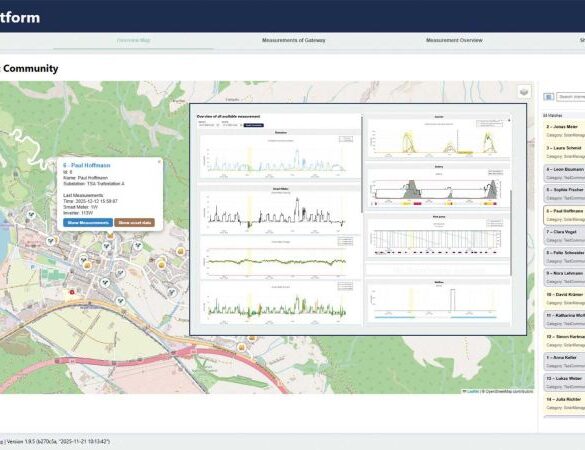Select '9 - Nora Lehmann' in the member list
Viewport: 585px width, 450px height.
[x=564, y=277]
